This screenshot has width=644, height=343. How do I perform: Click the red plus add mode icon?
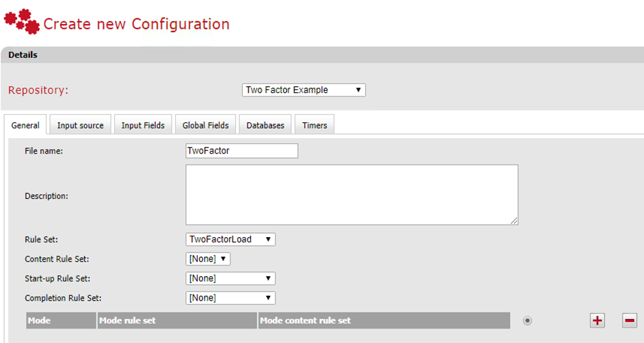pos(598,320)
